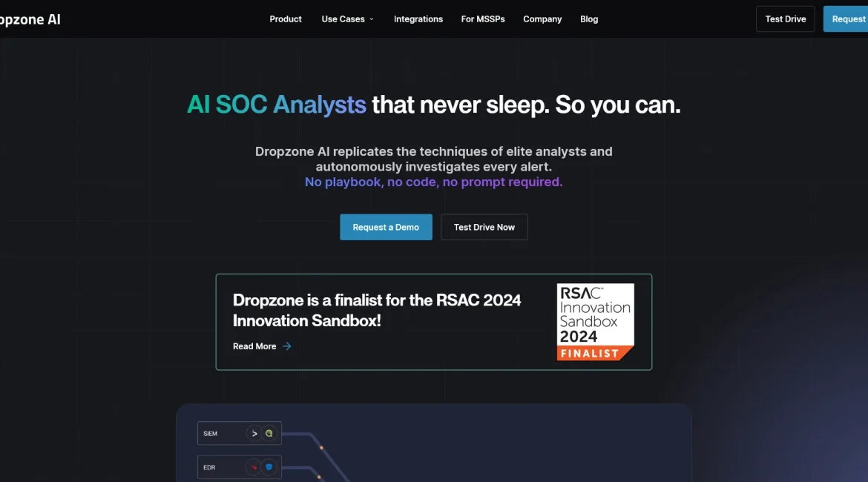Click the blue Request button in header
This screenshot has width=868, height=482.
[x=846, y=19]
